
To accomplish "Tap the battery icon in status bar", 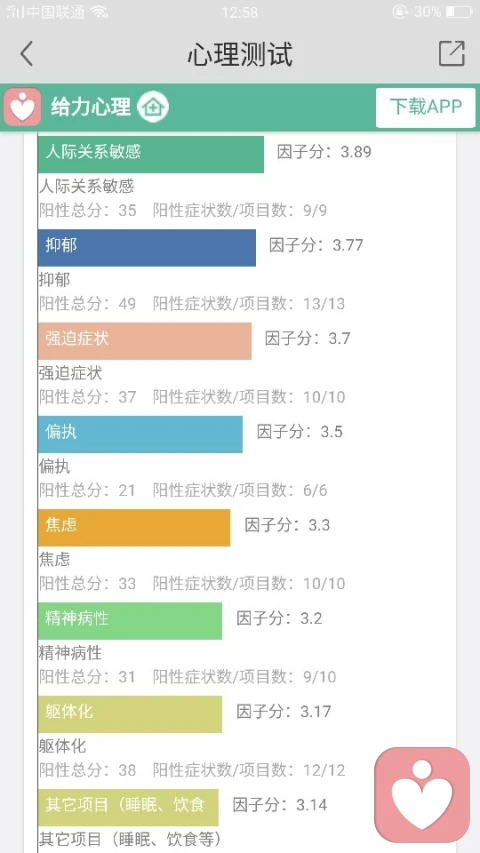I will click(459, 11).
